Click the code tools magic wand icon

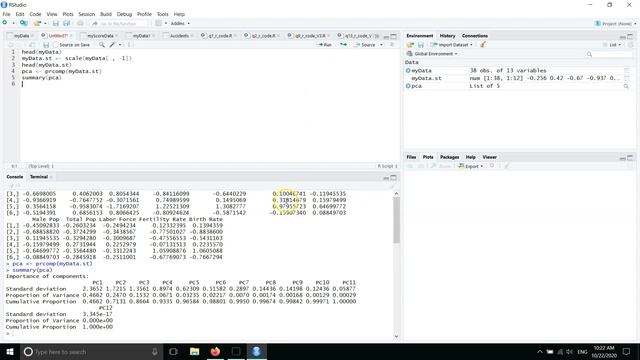[112, 45]
